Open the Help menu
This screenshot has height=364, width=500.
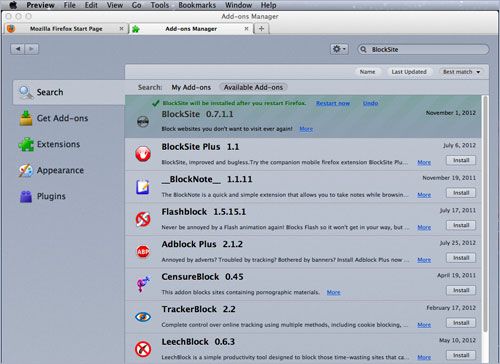pyautogui.click(x=268, y=5)
